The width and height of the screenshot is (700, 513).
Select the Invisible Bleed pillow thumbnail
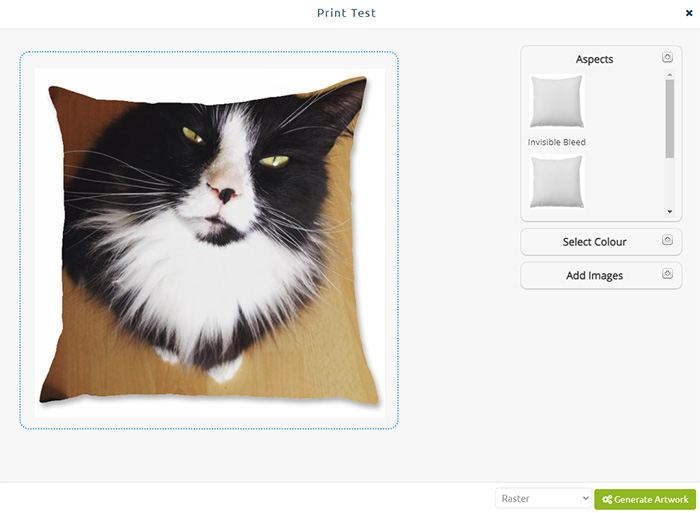[556, 101]
